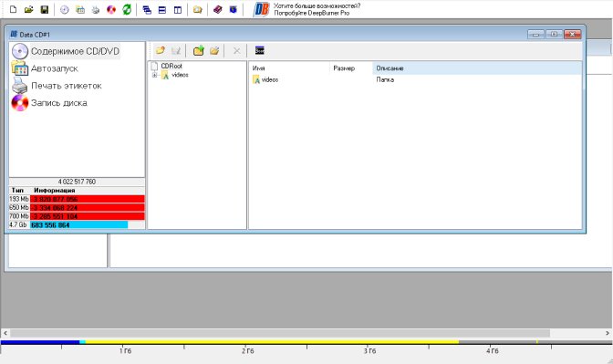This screenshot has width=613, height=364.
Task: Click the gray X delete icon
Action: [237, 50]
